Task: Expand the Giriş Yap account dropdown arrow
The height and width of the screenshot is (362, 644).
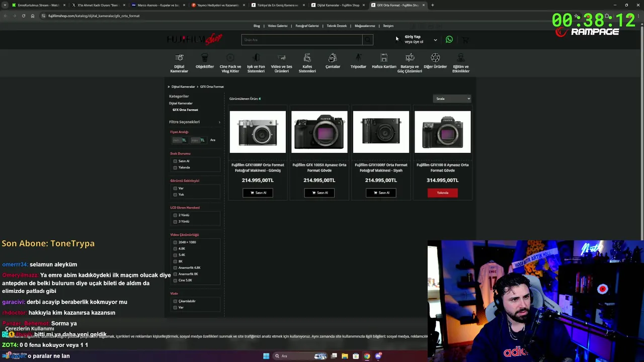Action: [435, 40]
